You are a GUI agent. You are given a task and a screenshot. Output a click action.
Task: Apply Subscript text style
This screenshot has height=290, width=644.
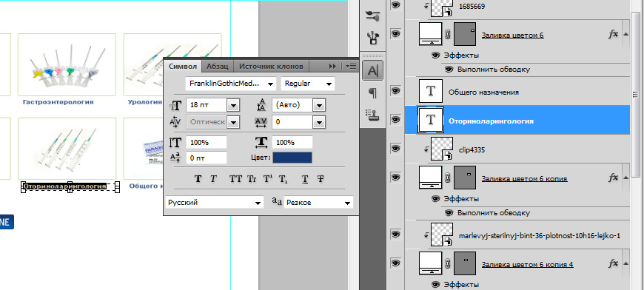pyautogui.click(x=283, y=179)
